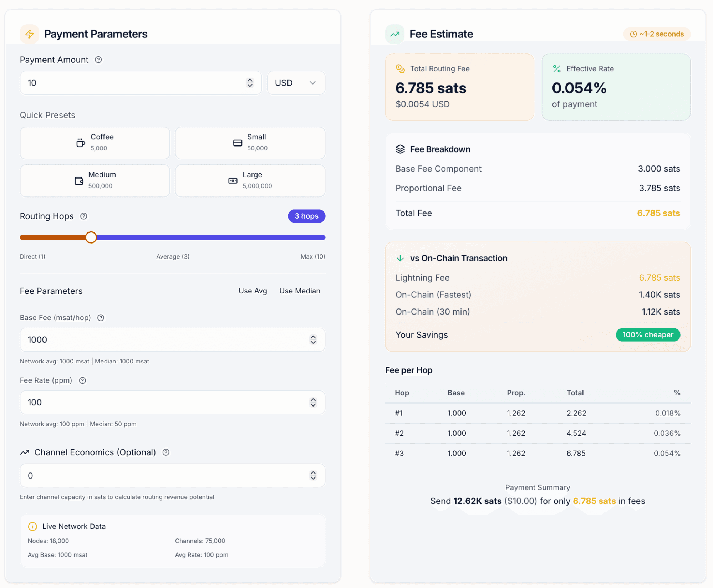Click the Payment Amount help icon
The height and width of the screenshot is (588, 713).
(98, 60)
